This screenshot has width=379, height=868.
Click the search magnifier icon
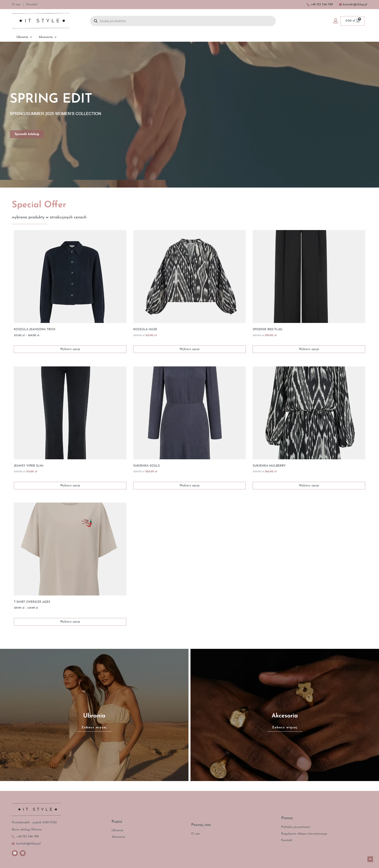[96, 21]
